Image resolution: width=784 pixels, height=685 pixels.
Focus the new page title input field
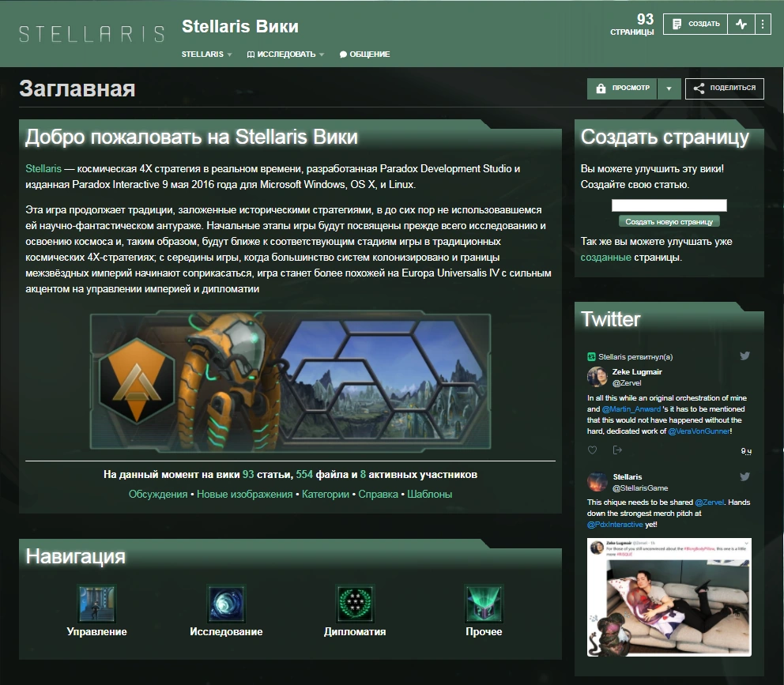coord(669,205)
